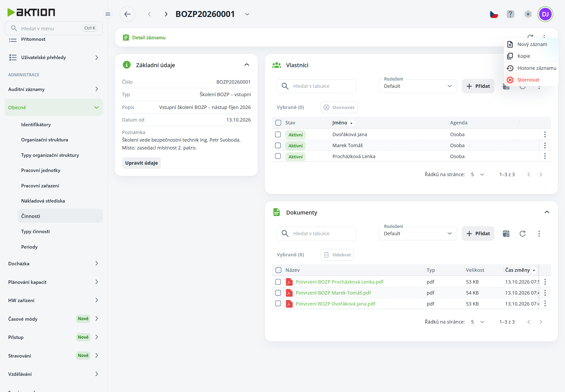The image size is (565, 392).
Task: Open the settings gear icon
Action: pos(528,14)
